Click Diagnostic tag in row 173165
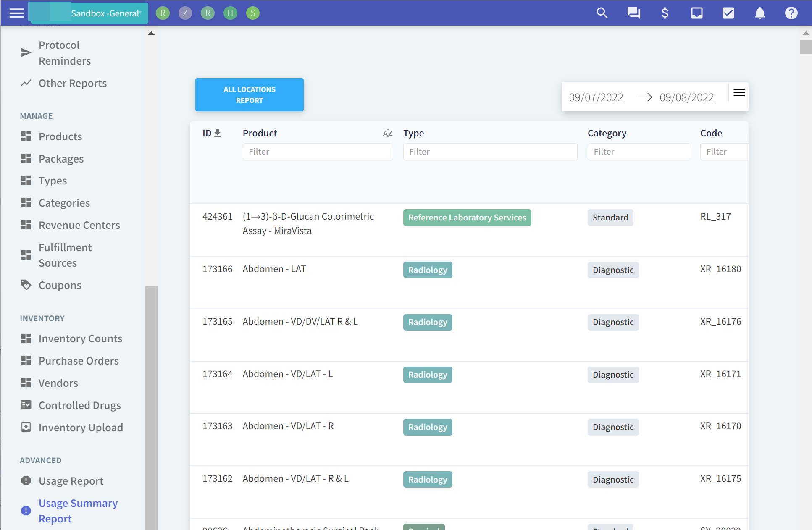812x530 pixels. (613, 322)
